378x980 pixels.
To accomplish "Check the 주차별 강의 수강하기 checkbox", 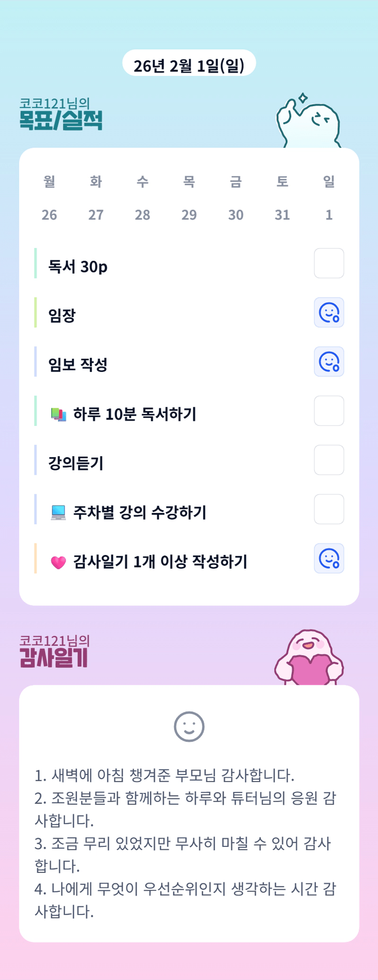I will [x=329, y=509].
